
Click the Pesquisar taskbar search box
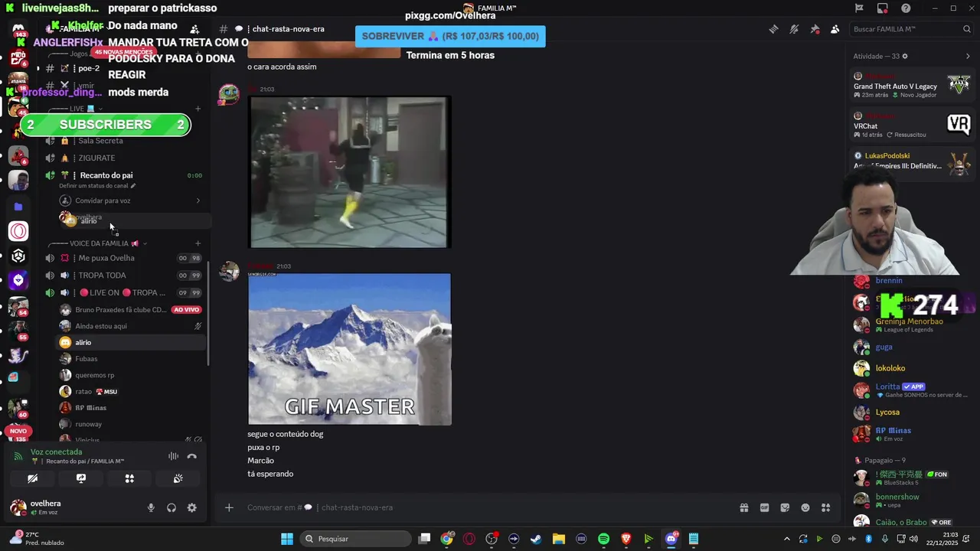(x=355, y=539)
